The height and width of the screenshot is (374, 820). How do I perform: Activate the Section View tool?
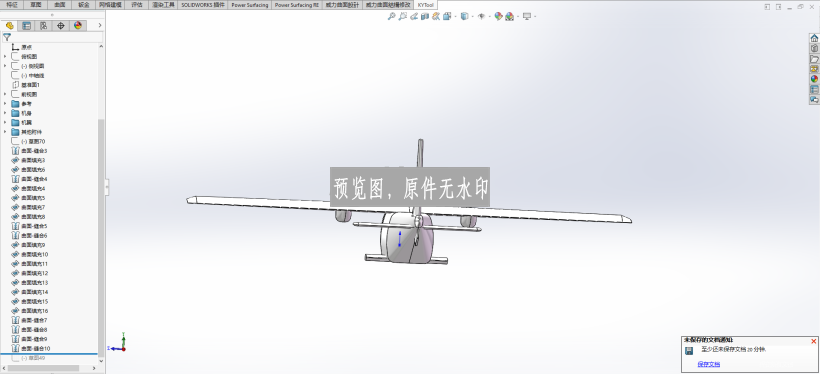tap(425, 16)
